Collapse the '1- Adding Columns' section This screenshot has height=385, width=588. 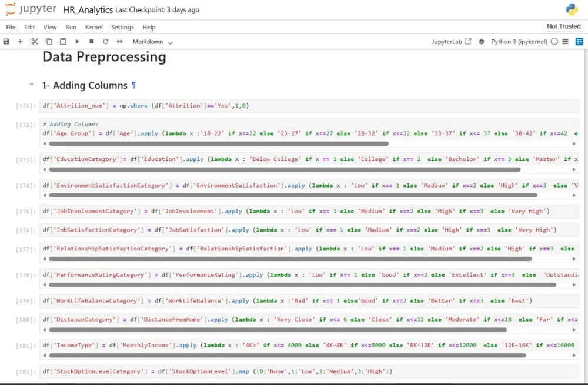coord(31,85)
